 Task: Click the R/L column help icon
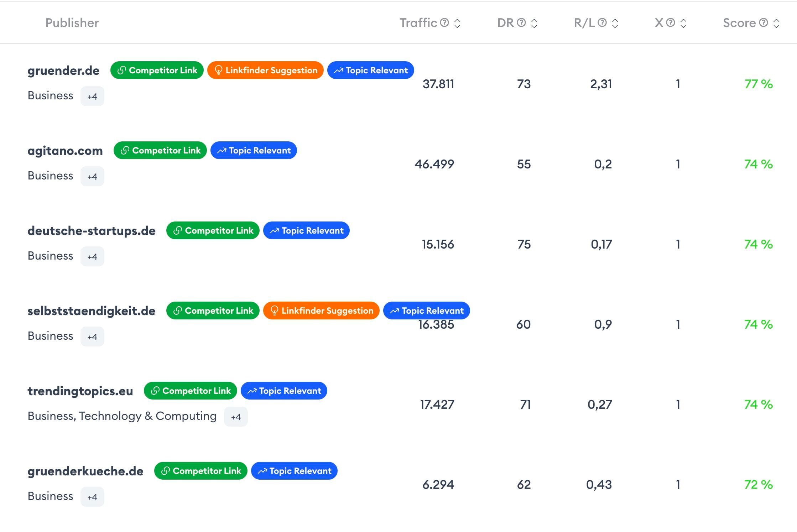coord(601,22)
